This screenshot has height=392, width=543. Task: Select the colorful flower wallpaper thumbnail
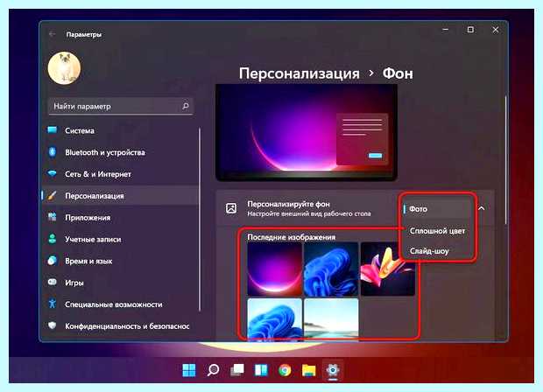click(x=387, y=269)
